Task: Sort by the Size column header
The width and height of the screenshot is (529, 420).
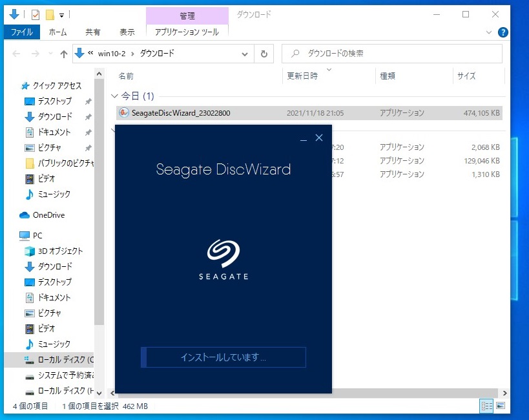Action: tap(466, 76)
